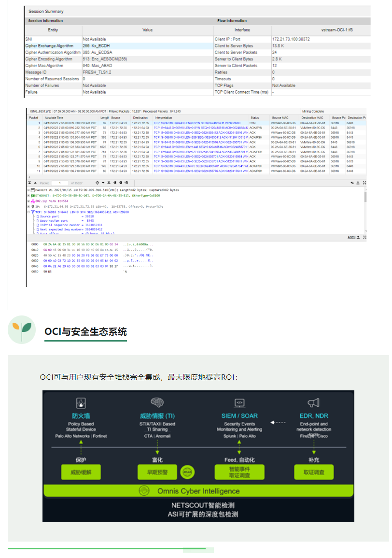Click the 取证调查 green button under 补充
The height and width of the screenshot is (558, 392).
point(314,472)
